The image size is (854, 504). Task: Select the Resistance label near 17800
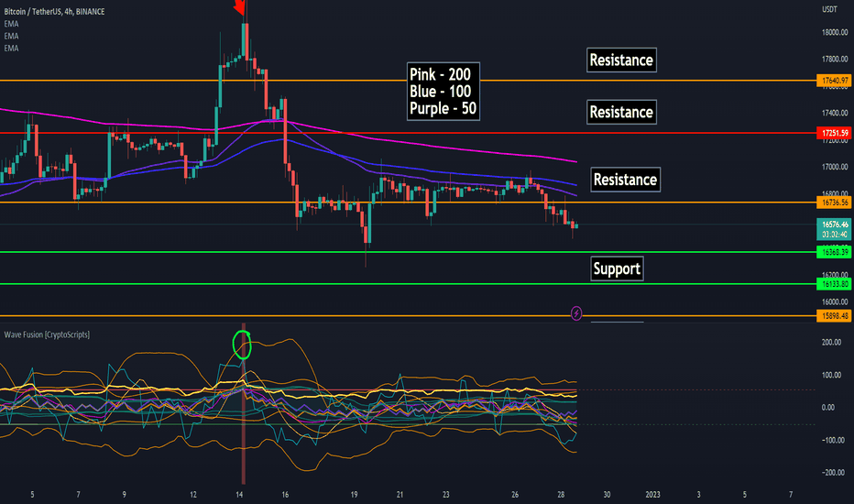click(621, 60)
